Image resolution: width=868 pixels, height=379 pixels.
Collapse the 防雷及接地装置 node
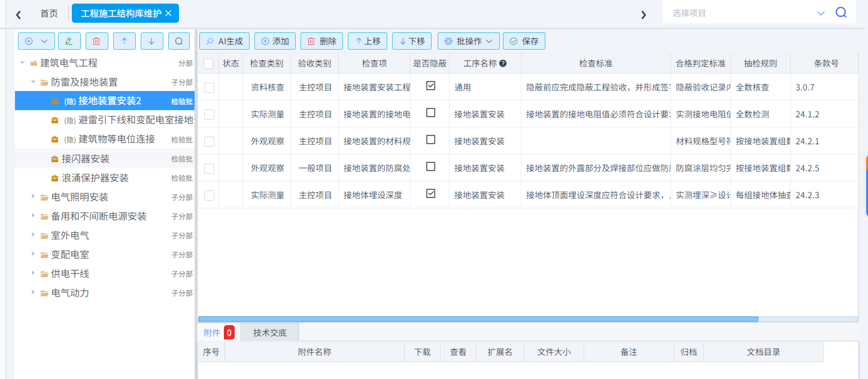[x=34, y=82]
